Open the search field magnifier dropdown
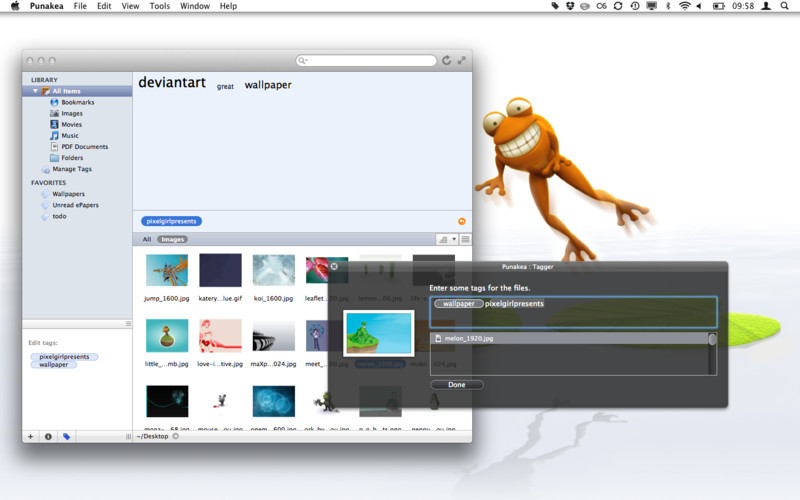 303,61
